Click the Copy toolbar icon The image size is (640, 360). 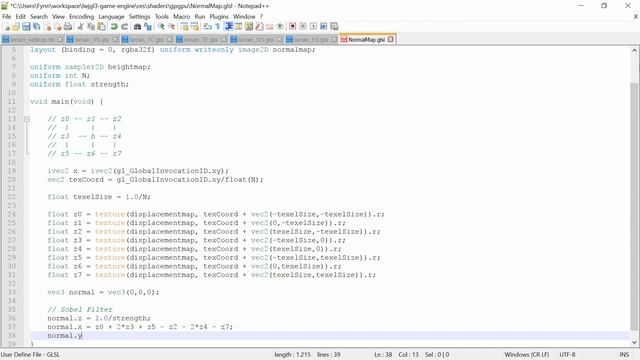(x=91, y=27)
